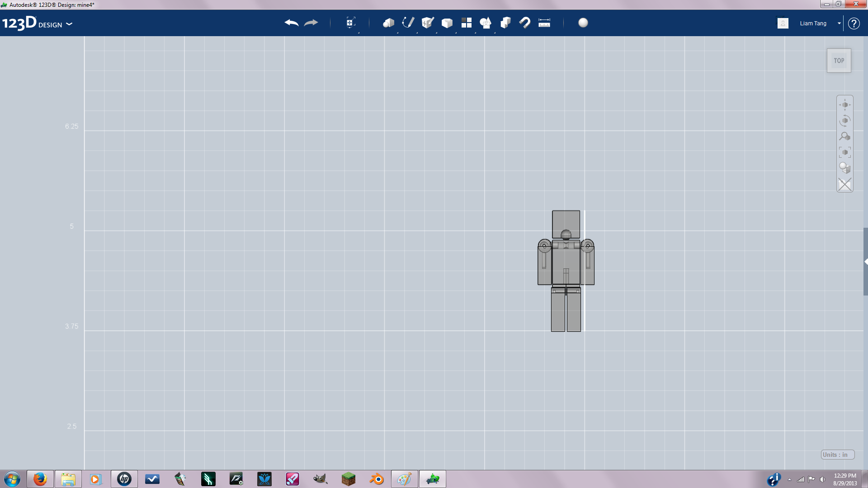
Task: Open Blender from the taskbar
Action: (377, 479)
